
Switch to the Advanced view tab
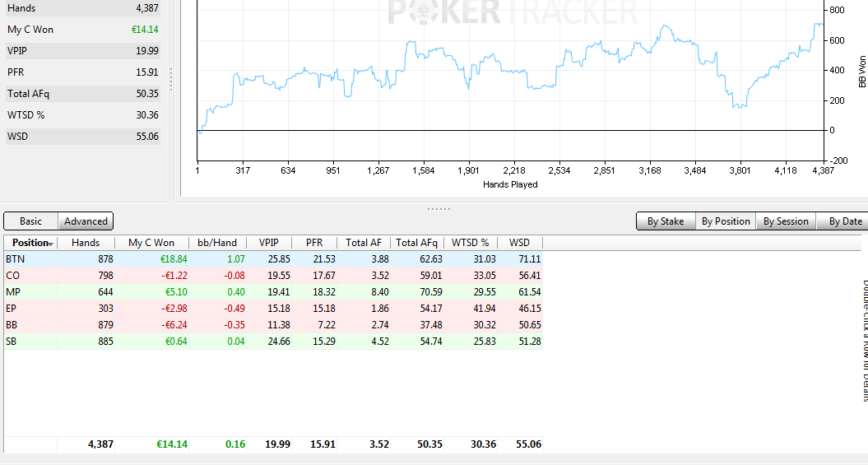(86, 221)
